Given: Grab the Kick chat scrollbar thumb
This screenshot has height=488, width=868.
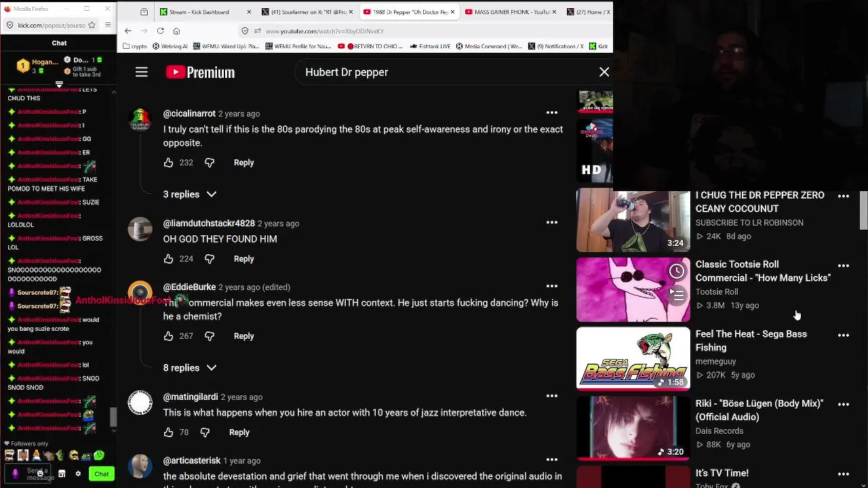Looking at the screenshot, I should click(113, 418).
